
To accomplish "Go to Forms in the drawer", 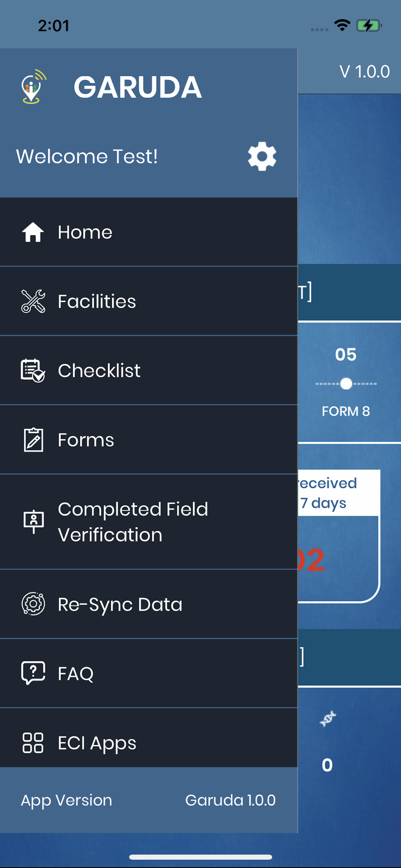I will coord(149,440).
